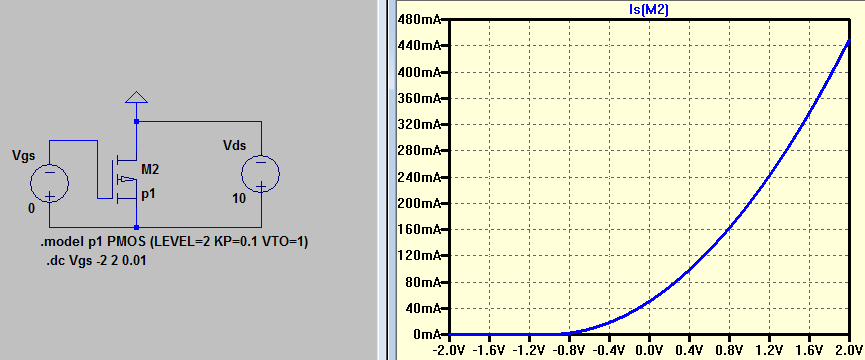865x360 pixels.
Task: Click the Vgs source name label
Action: (x=24, y=156)
